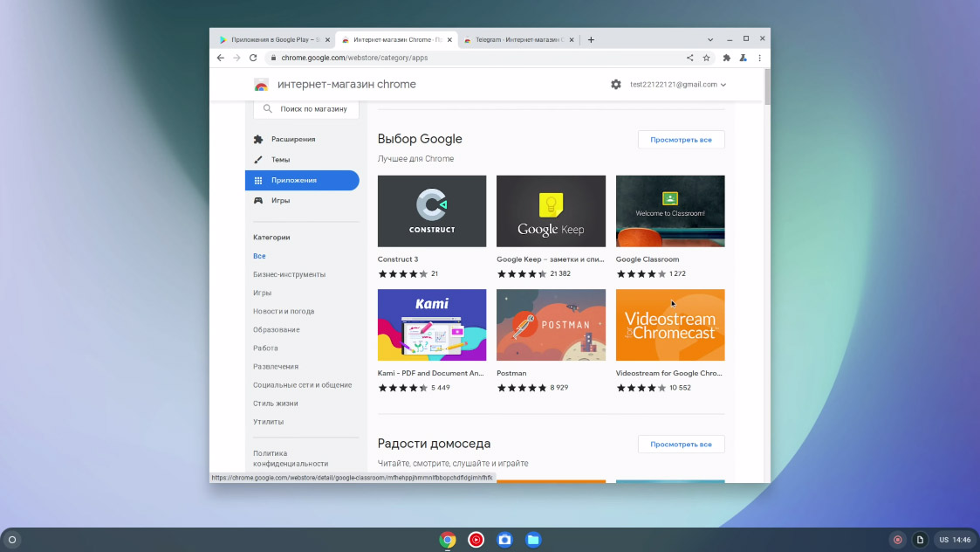Open the Construct 3 app thumbnail
The width and height of the screenshot is (980, 552).
(432, 210)
